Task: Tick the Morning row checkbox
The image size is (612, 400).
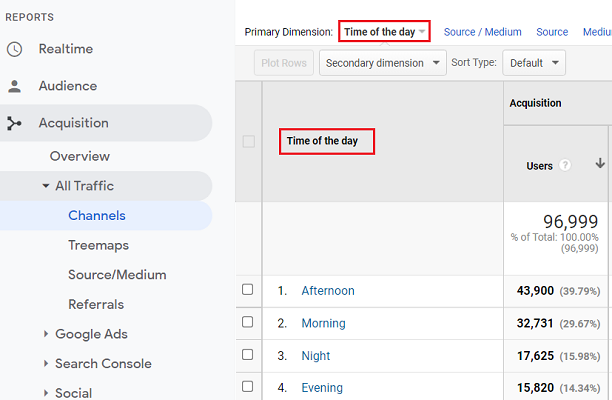Action: [x=248, y=323]
